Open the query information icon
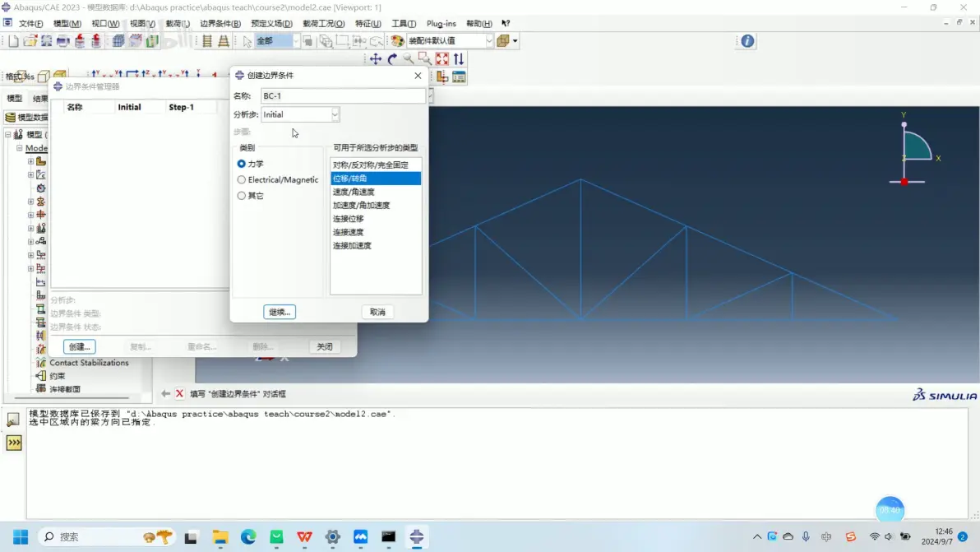 747,41
